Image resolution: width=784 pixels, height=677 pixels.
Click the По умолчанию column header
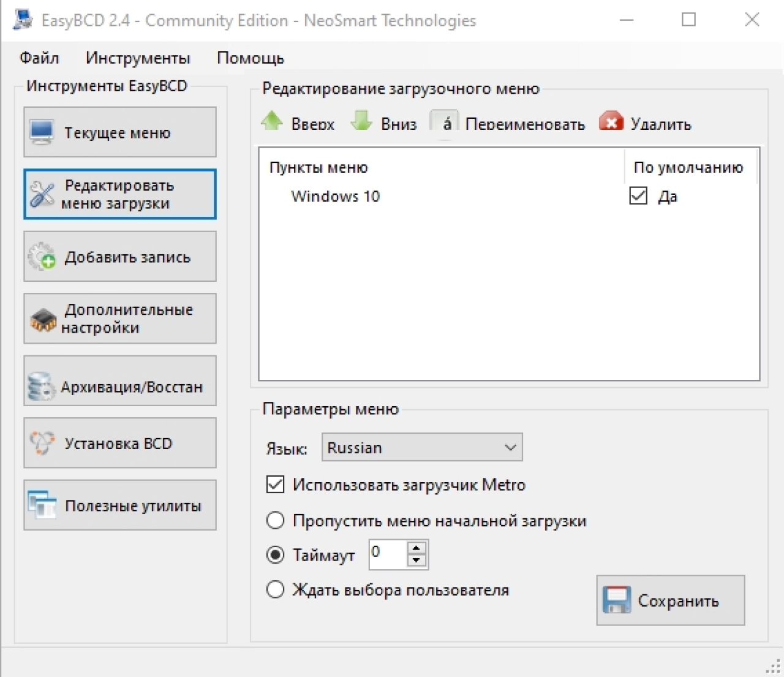click(688, 167)
